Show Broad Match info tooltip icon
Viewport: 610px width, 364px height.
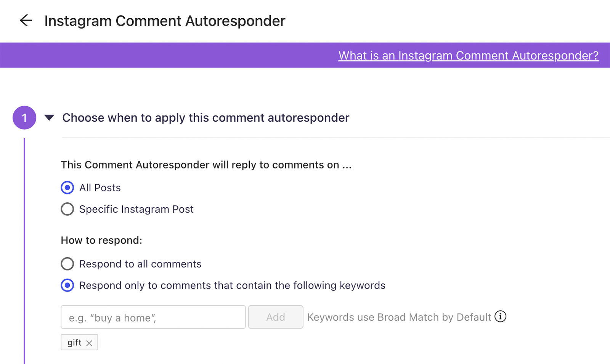click(x=500, y=316)
